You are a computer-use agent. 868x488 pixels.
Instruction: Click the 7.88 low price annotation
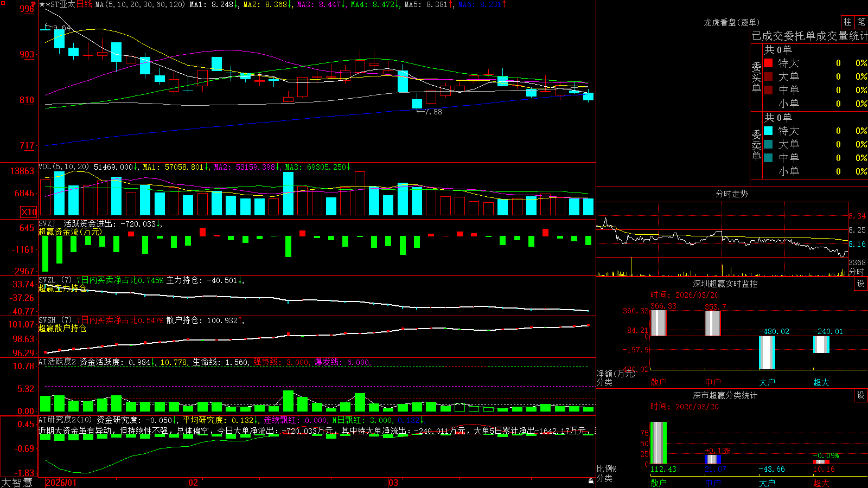click(433, 112)
